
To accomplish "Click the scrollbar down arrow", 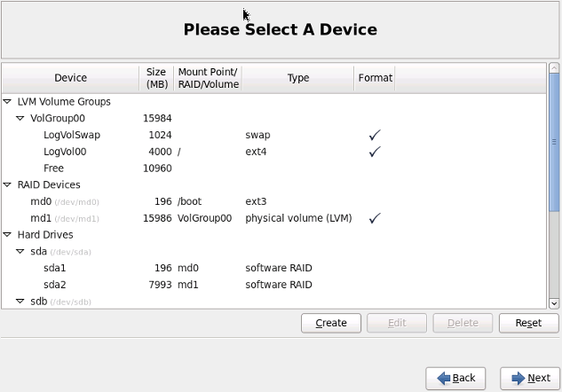I will pyautogui.click(x=554, y=303).
